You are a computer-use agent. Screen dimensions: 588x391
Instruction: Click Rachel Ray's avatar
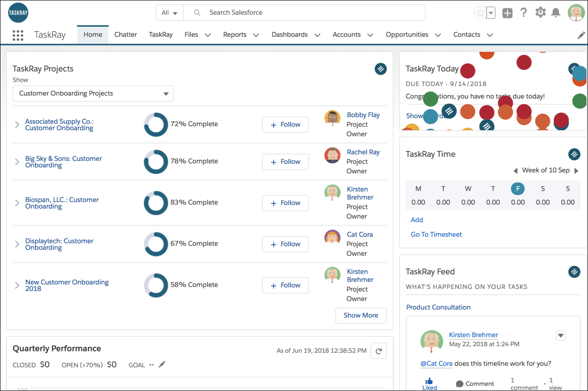[332, 155]
